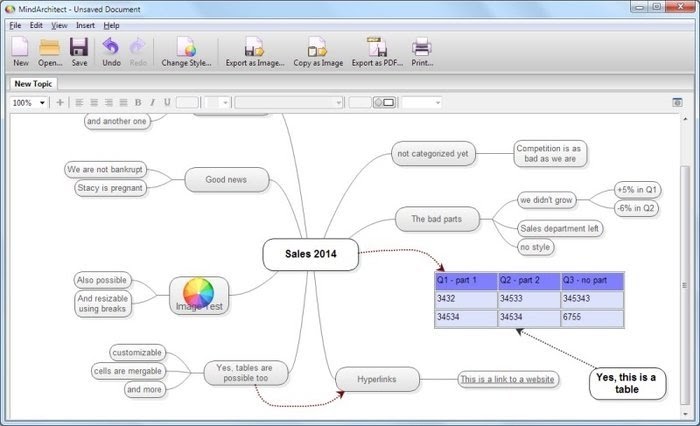Export the mind map as image
Viewport: 700px width, 426px height.
tap(256, 51)
